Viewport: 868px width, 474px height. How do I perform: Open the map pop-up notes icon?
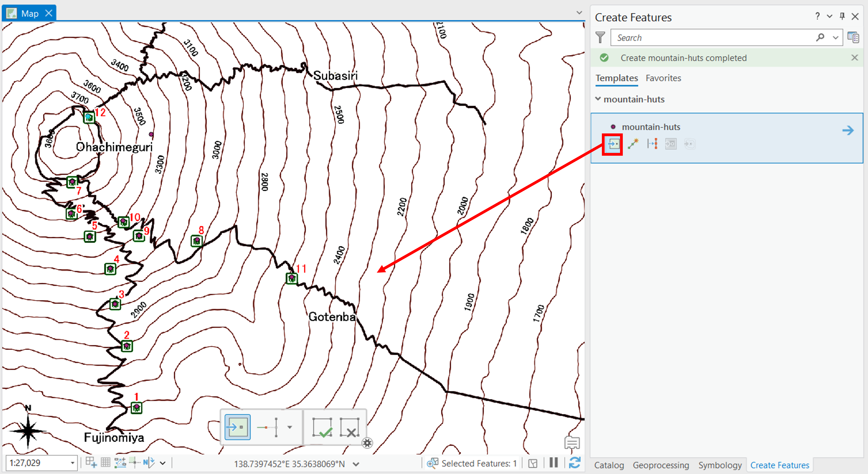click(x=572, y=443)
